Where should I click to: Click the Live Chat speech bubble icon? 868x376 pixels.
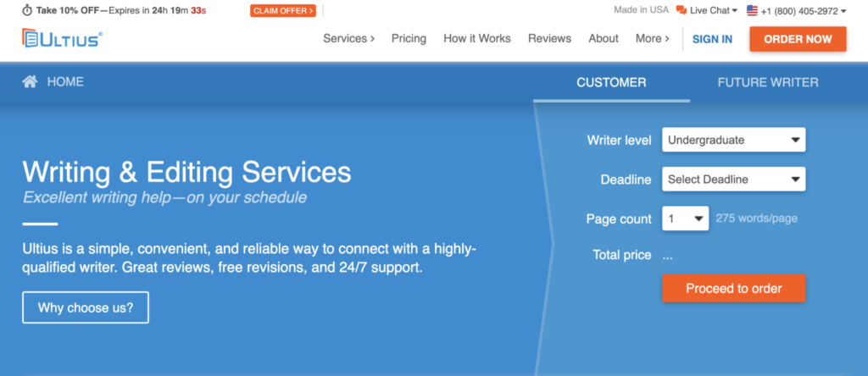click(x=682, y=10)
